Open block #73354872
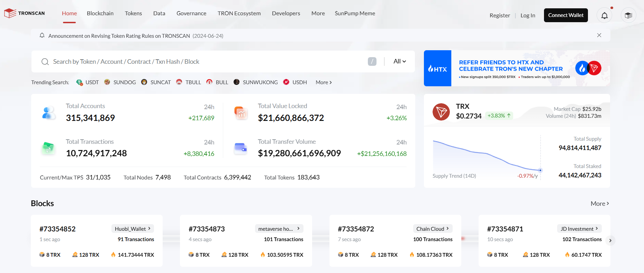The width and height of the screenshot is (644, 273). pos(356,229)
